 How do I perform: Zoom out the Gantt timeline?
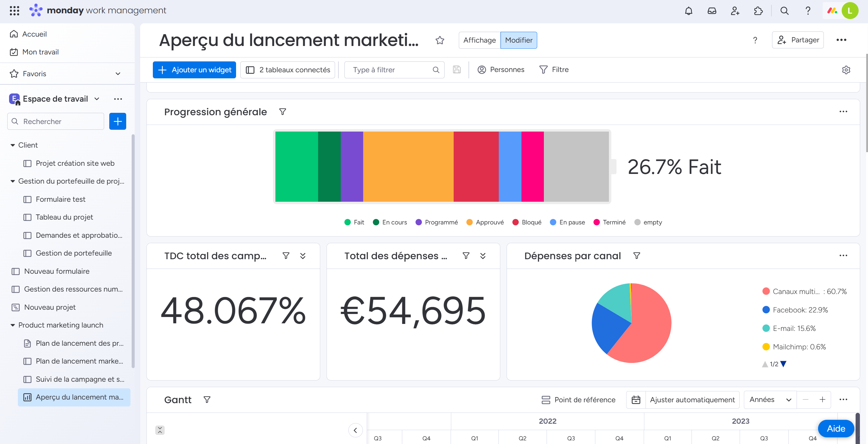point(806,400)
